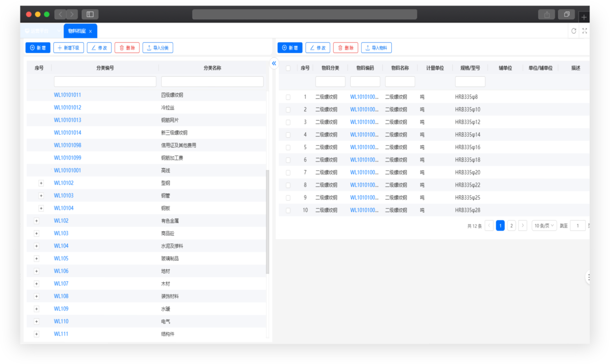
Task: Tick the checkbox for row 3 HRB335φ12
Action: tap(288, 122)
